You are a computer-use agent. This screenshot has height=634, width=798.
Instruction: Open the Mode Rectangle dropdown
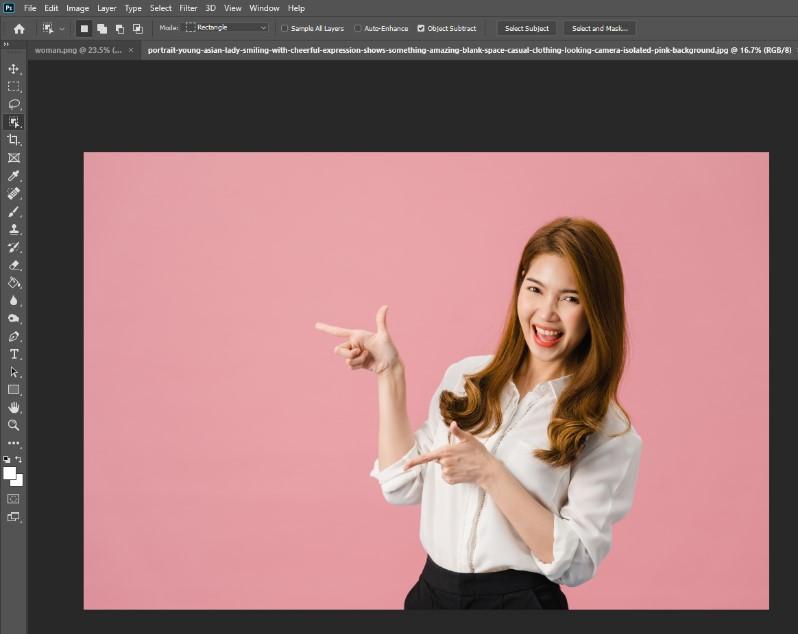coord(226,28)
